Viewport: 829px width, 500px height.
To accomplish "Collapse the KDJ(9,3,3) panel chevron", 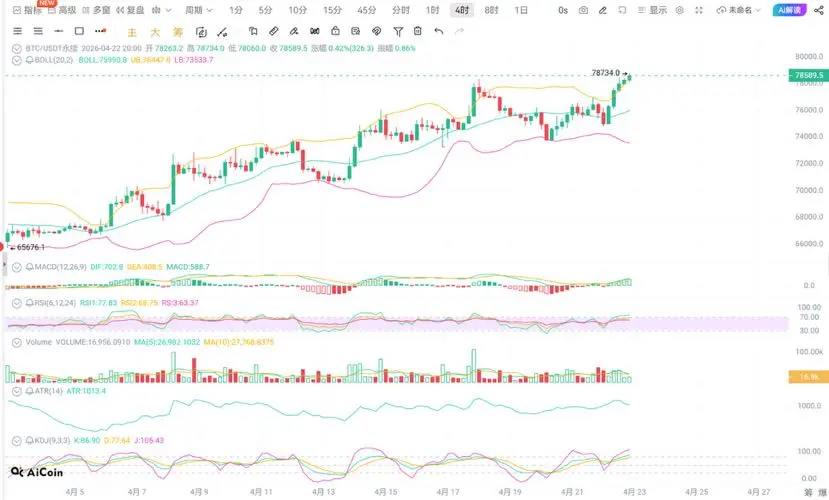I will 16,441.
